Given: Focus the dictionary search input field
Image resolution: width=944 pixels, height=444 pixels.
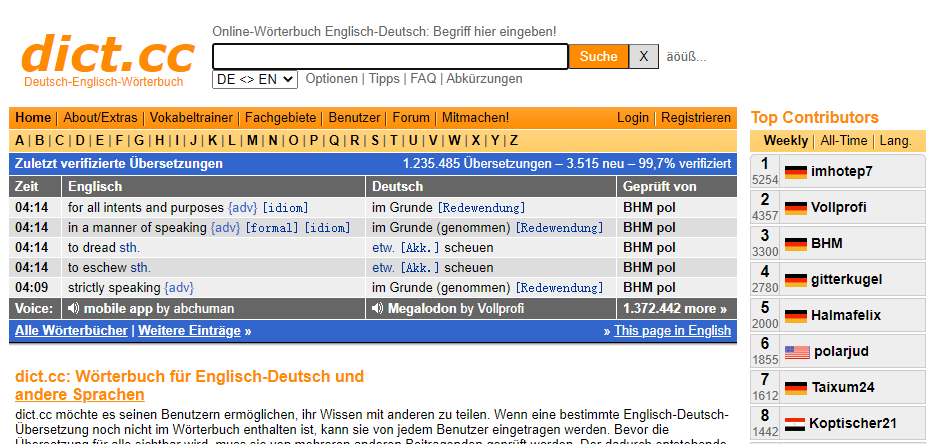Looking at the screenshot, I should 390,57.
